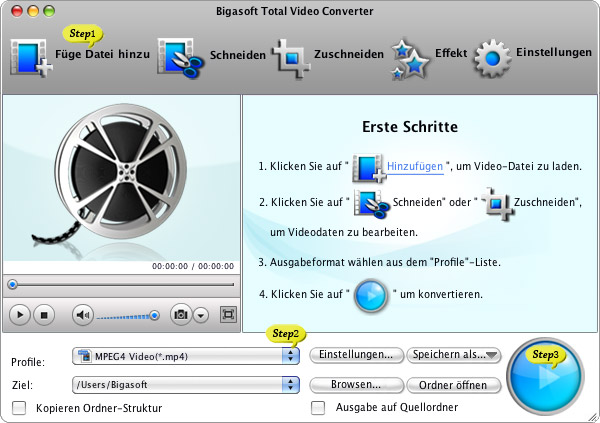
Task: Click the volume slider handle
Action: 155,315
